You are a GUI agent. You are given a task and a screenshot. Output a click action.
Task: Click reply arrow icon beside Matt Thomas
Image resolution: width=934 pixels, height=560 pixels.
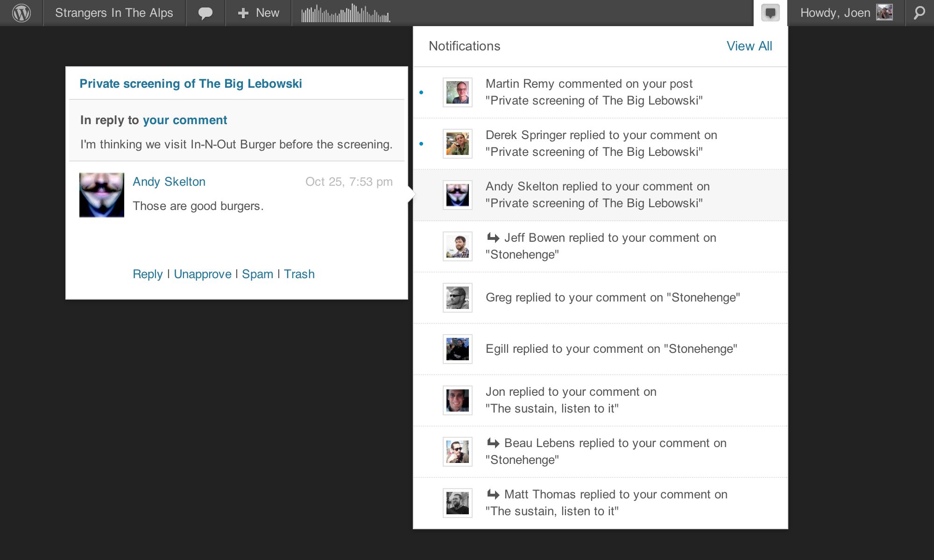coord(493,494)
